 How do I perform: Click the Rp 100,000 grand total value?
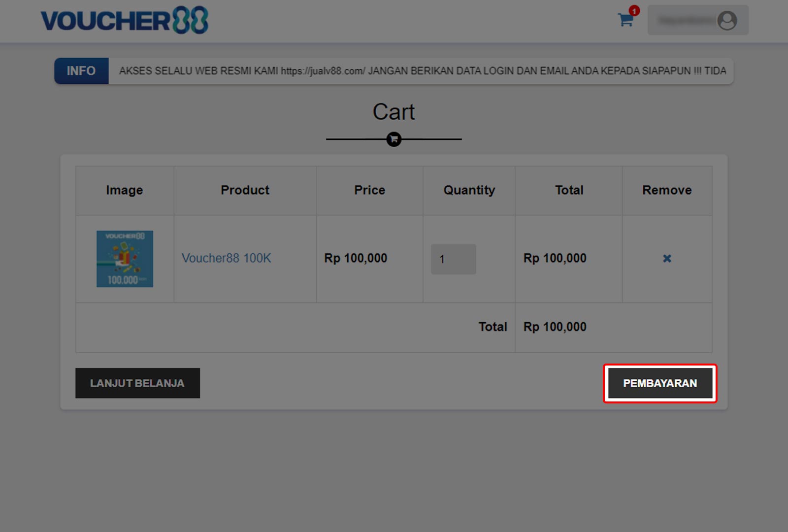click(555, 327)
